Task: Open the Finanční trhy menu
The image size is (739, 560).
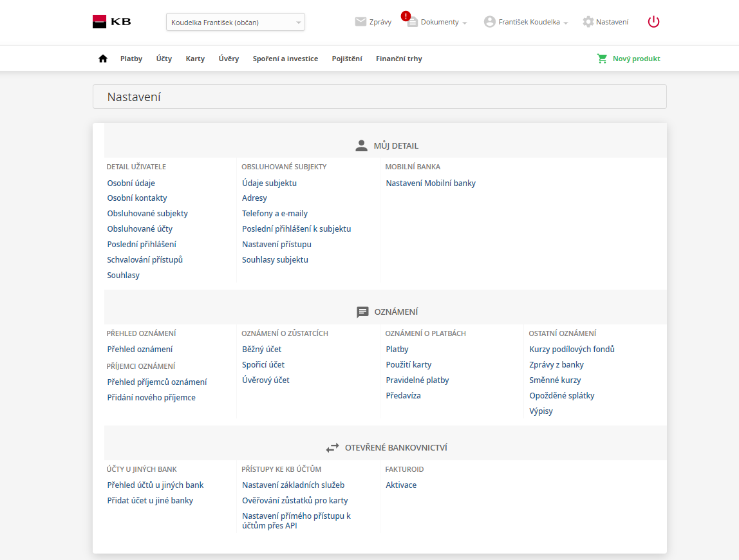Action: pyautogui.click(x=398, y=59)
